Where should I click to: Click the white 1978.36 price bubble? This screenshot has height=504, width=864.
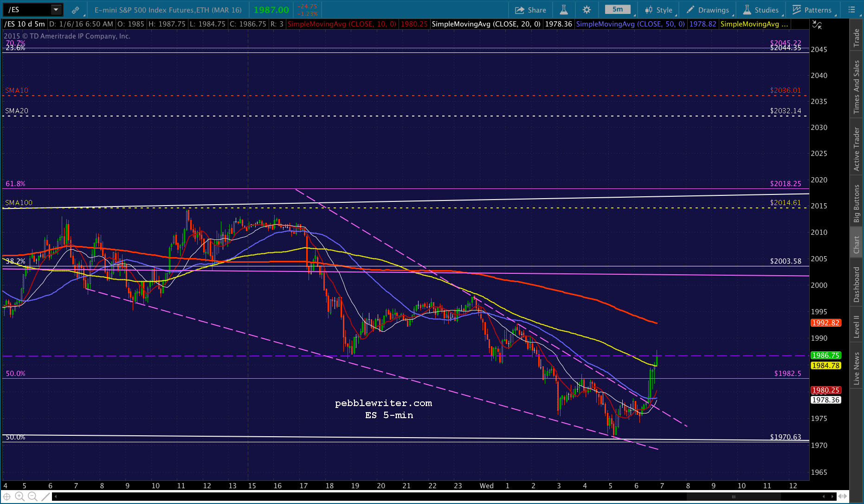tap(825, 400)
